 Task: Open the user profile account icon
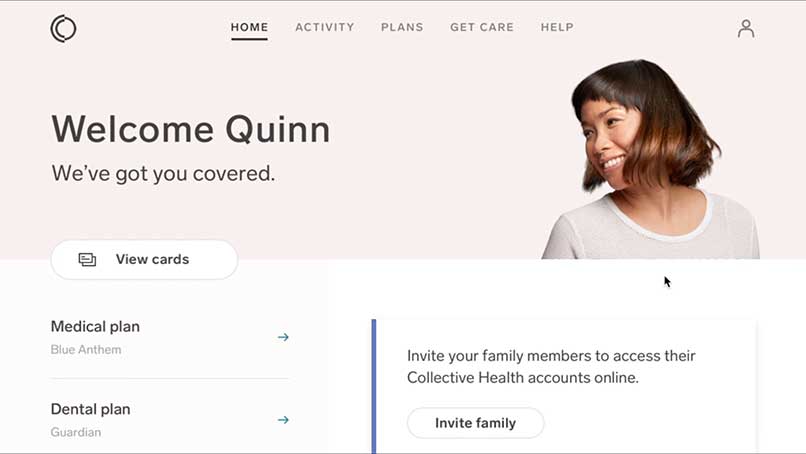pos(745,28)
